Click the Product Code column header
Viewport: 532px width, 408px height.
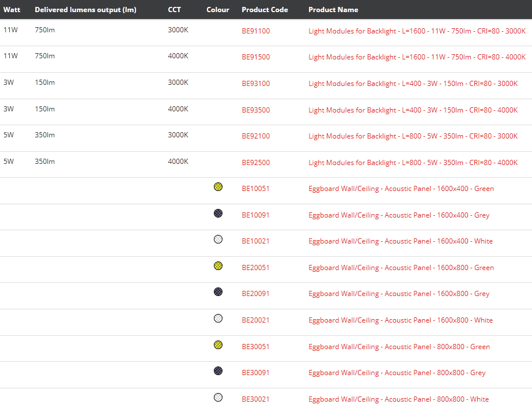pyautogui.click(x=265, y=10)
